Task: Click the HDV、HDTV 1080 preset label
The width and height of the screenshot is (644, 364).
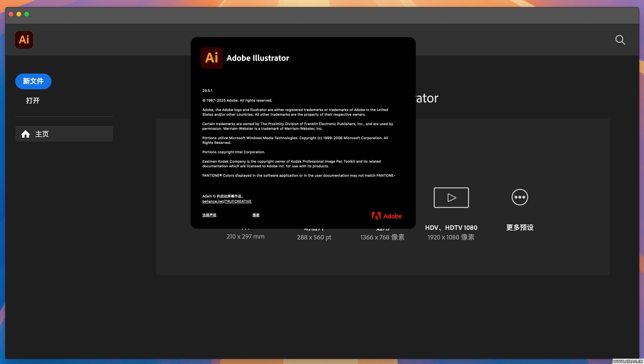Action: 451,228
